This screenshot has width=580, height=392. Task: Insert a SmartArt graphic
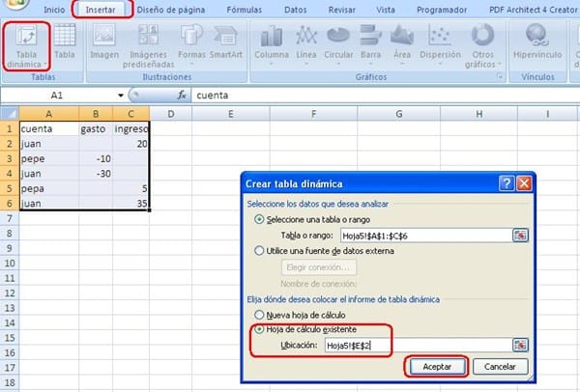226,42
